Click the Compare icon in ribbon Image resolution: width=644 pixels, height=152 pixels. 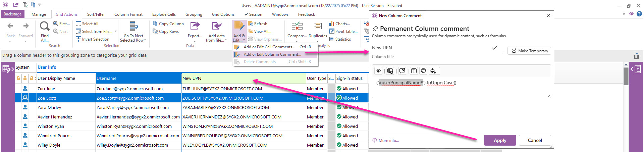click(297, 26)
